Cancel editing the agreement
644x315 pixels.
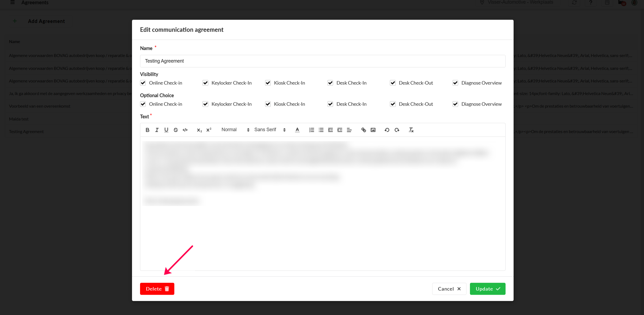[x=449, y=289]
